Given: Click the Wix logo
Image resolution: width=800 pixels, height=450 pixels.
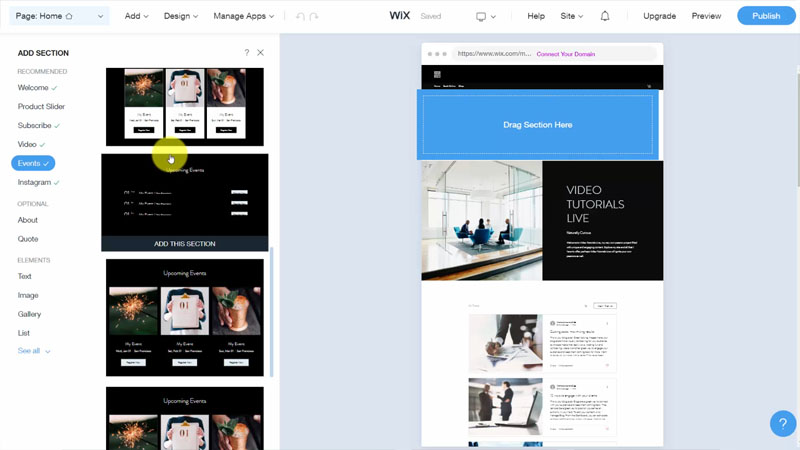Looking at the screenshot, I should click(398, 16).
